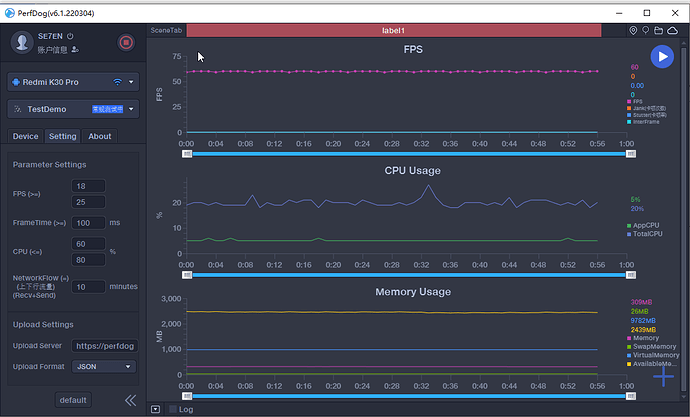
Task: Click the blue plus add-chart icon
Action: pyautogui.click(x=663, y=376)
